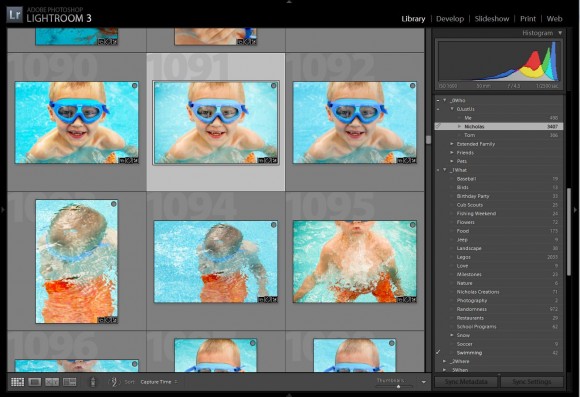The width and height of the screenshot is (580, 397).
Task: Click the grid view scrollbar handle
Action: coord(428,139)
